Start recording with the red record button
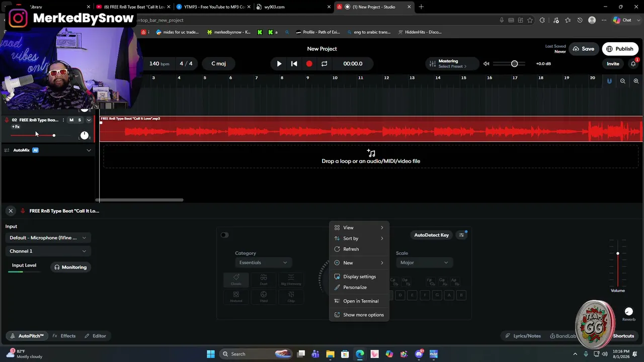This screenshot has height=362, width=644. pos(309,64)
